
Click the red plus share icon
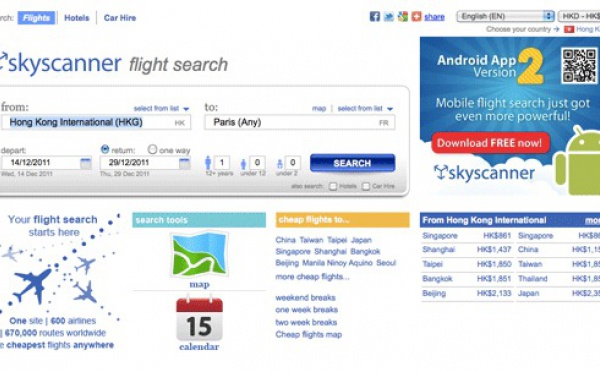coord(416,16)
